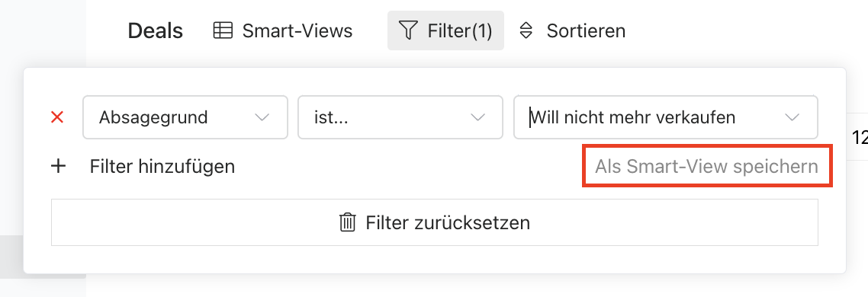Toggle the Filter(1) panel
Image resolution: width=868 pixels, height=297 pixels.
[445, 30]
